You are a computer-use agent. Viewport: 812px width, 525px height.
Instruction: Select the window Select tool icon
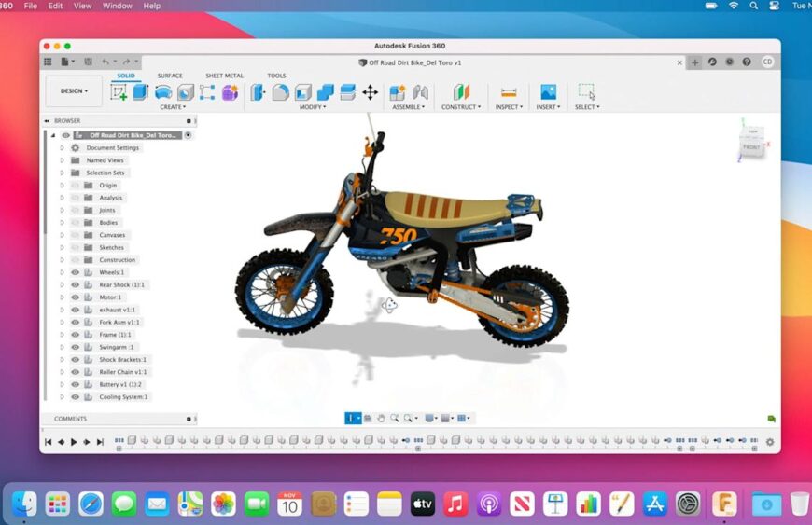pyautogui.click(x=587, y=91)
